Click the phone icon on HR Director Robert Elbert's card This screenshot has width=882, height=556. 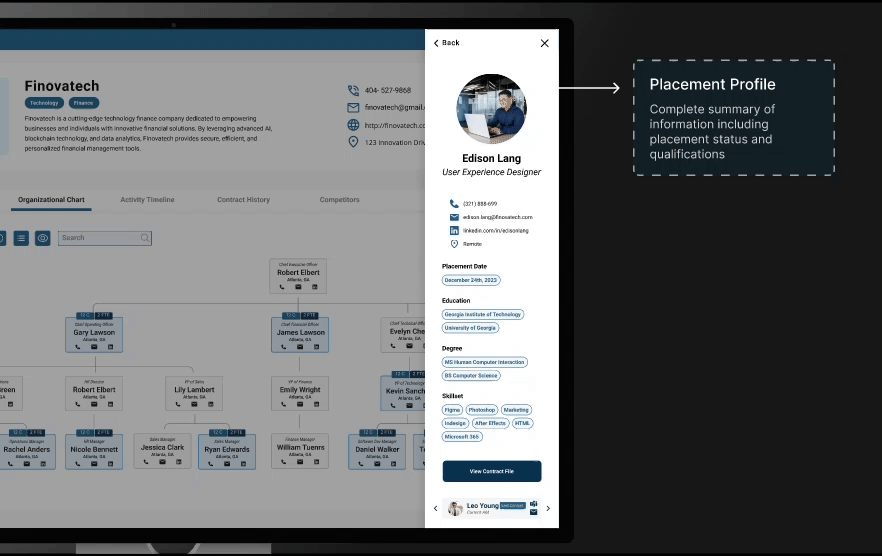[x=78, y=404]
